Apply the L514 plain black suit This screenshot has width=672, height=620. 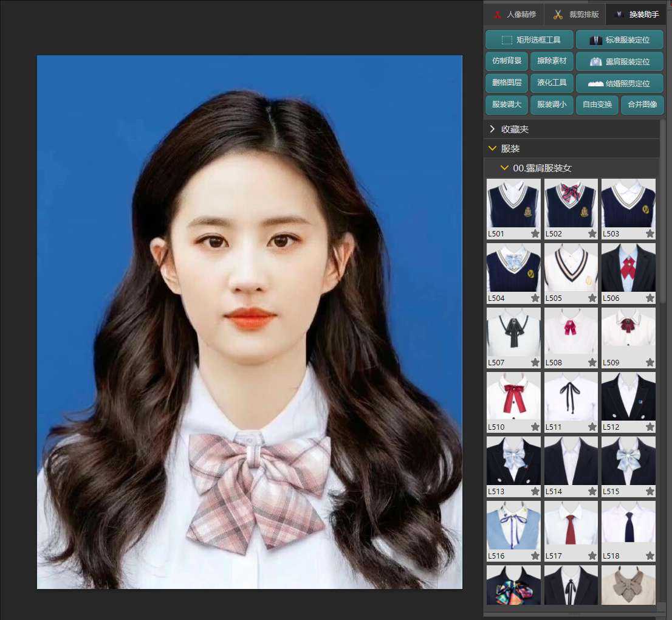pos(571,461)
